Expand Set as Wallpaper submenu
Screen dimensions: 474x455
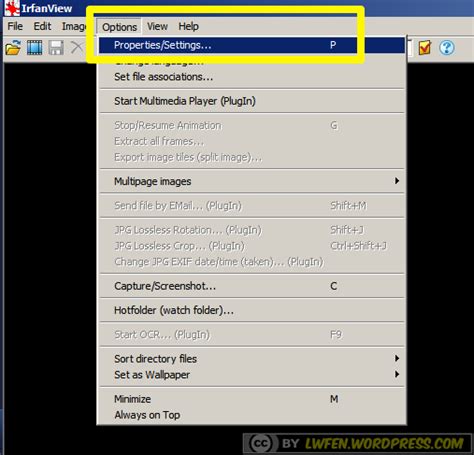[252, 375]
